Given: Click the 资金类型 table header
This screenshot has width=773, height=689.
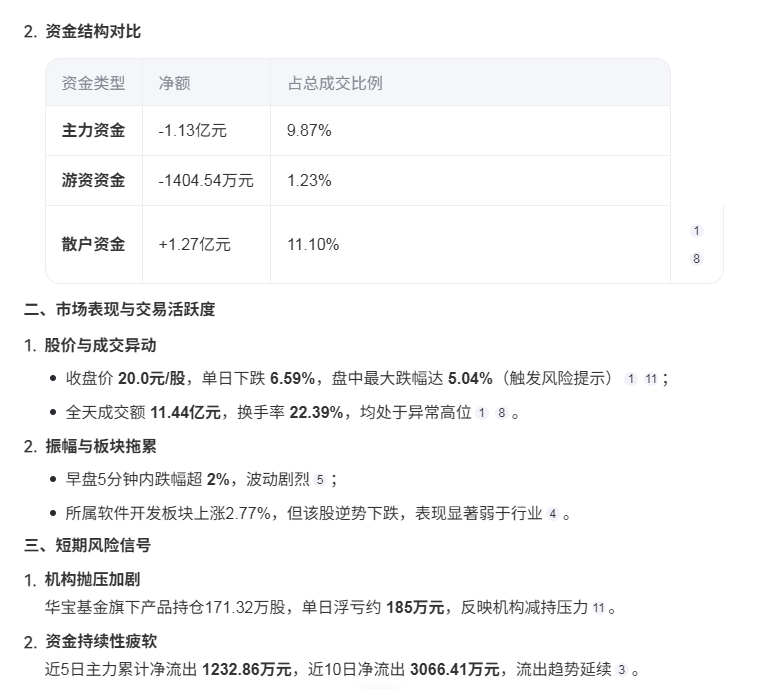Looking at the screenshot, I should pos(93,83).
